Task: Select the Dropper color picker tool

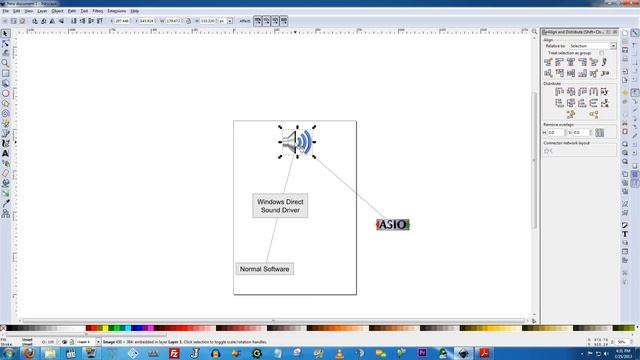Action: tap(5, 203)
